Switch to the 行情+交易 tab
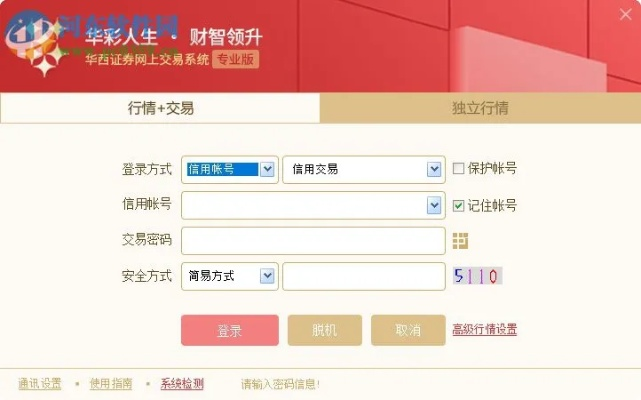641x400 pixels. point(160,108)
